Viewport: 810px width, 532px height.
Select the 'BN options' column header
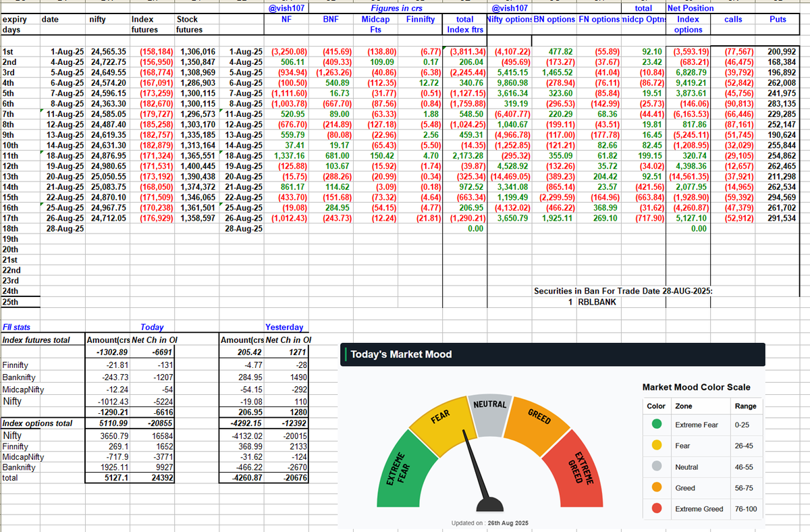(554, 20)
